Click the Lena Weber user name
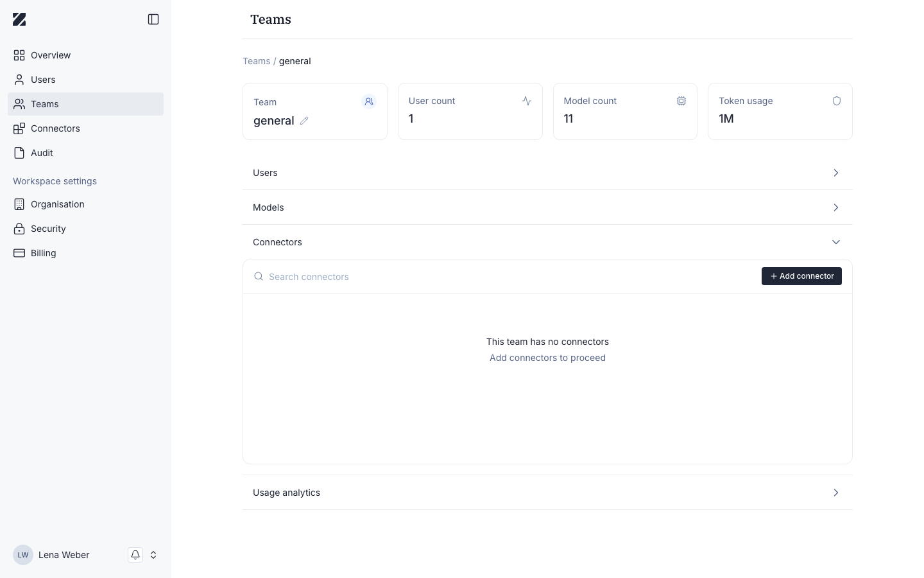Image resolution: width=924 pixels, height=578 pixels. (x=64, y=555)
